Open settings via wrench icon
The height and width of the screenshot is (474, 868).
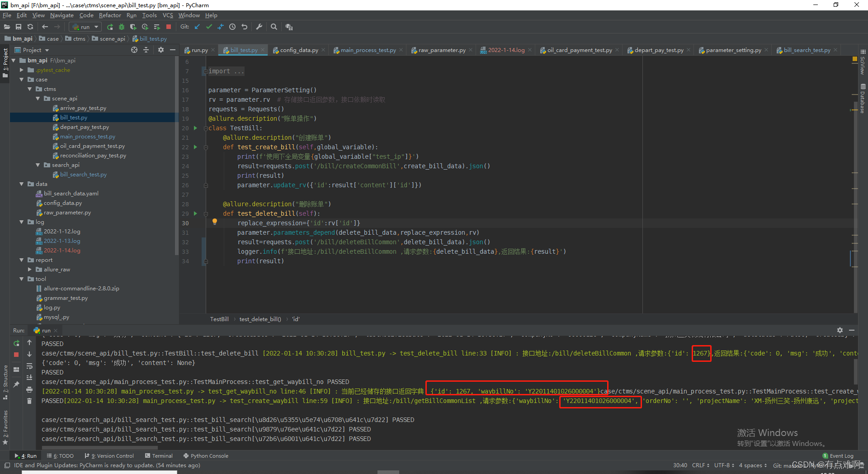pos(259,27)
